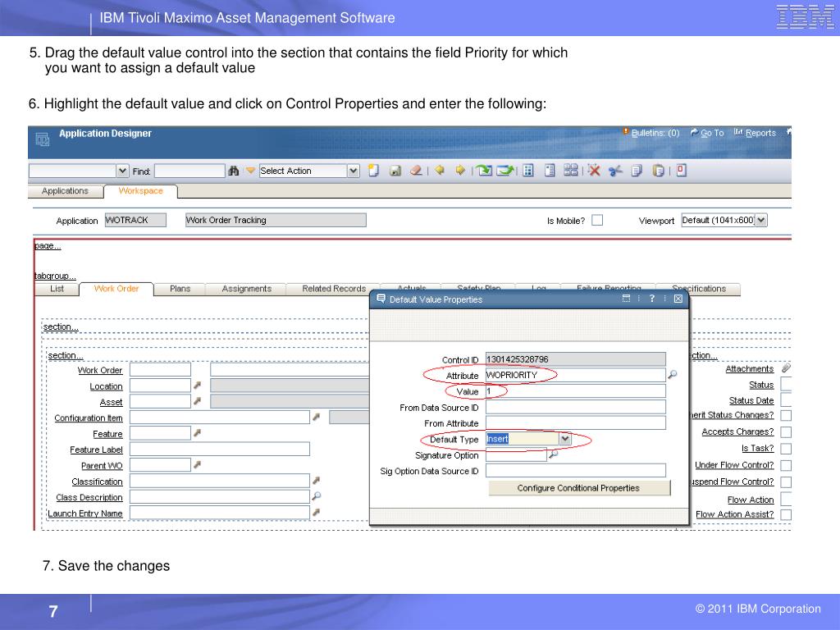
Task: Click the Value field in dialog
Action: 575,391
